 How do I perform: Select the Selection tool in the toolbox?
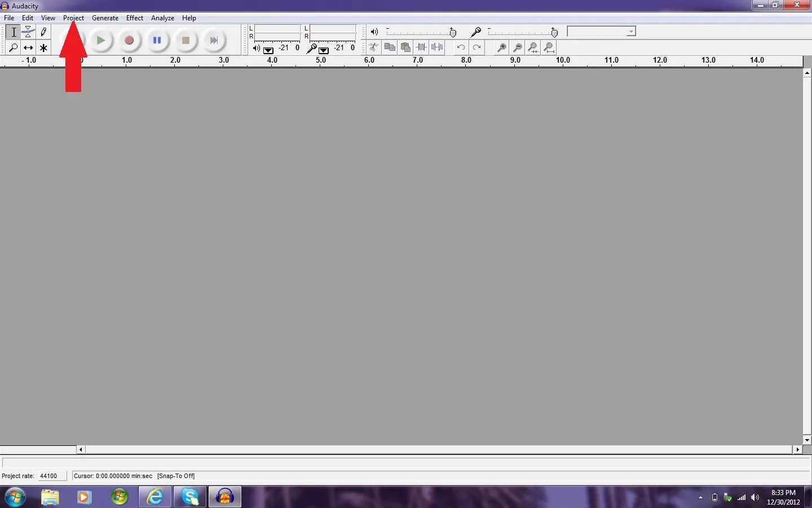[x=13, y=32]
